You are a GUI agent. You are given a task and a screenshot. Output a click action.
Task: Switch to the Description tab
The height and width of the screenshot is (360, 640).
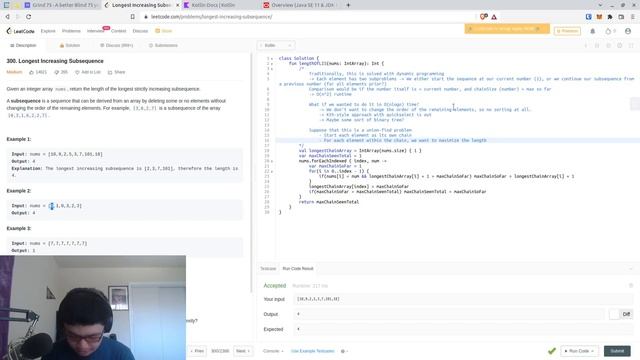pyautogui.click(x=23, y=45)
